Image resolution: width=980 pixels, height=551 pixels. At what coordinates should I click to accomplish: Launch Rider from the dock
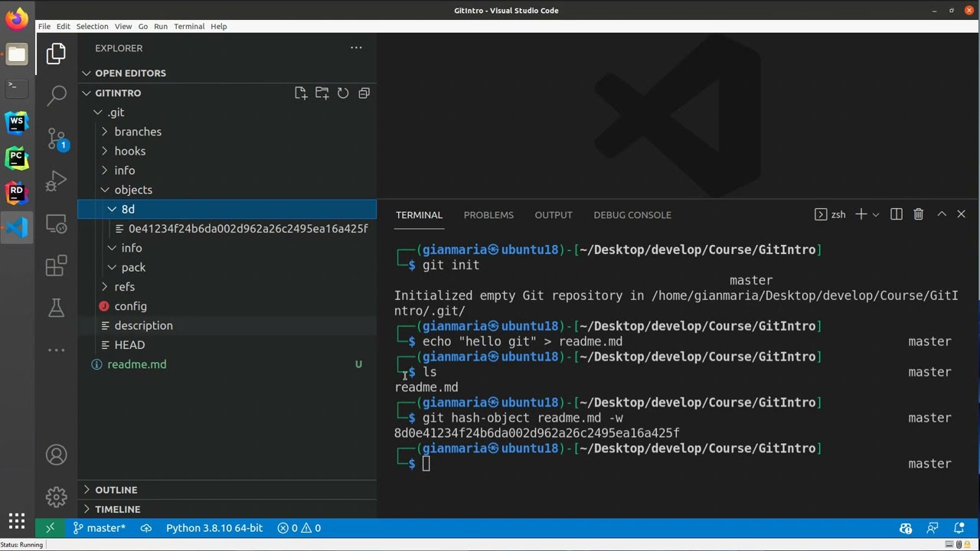17,192
